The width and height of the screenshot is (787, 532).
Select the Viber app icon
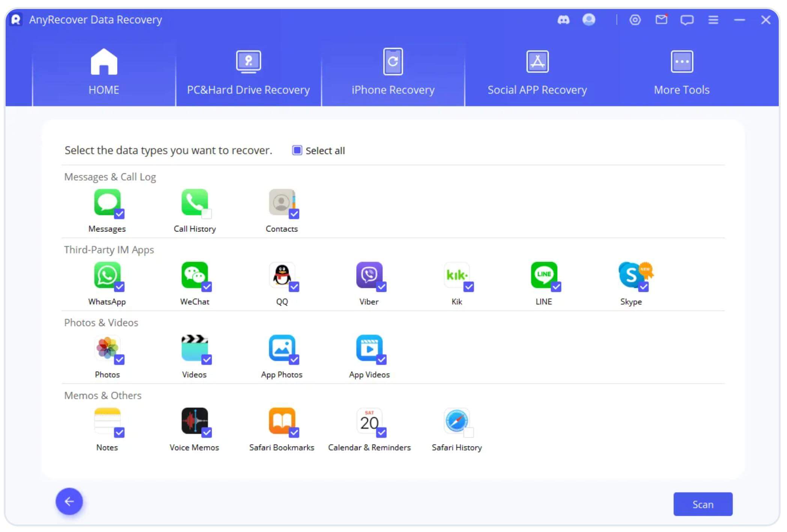369,275
